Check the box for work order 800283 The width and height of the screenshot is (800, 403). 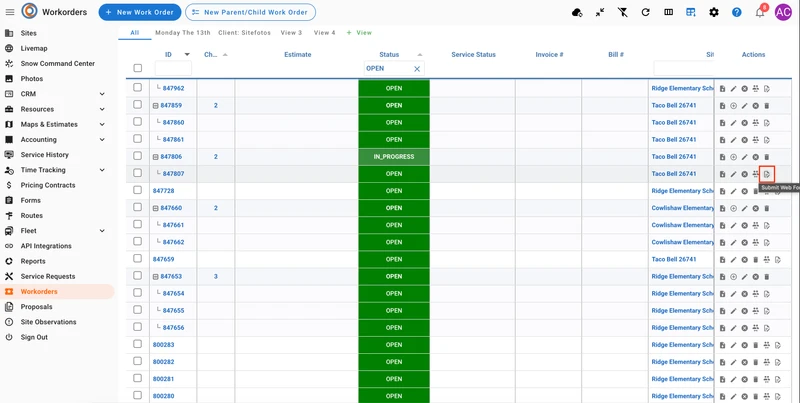pos(138,344)
